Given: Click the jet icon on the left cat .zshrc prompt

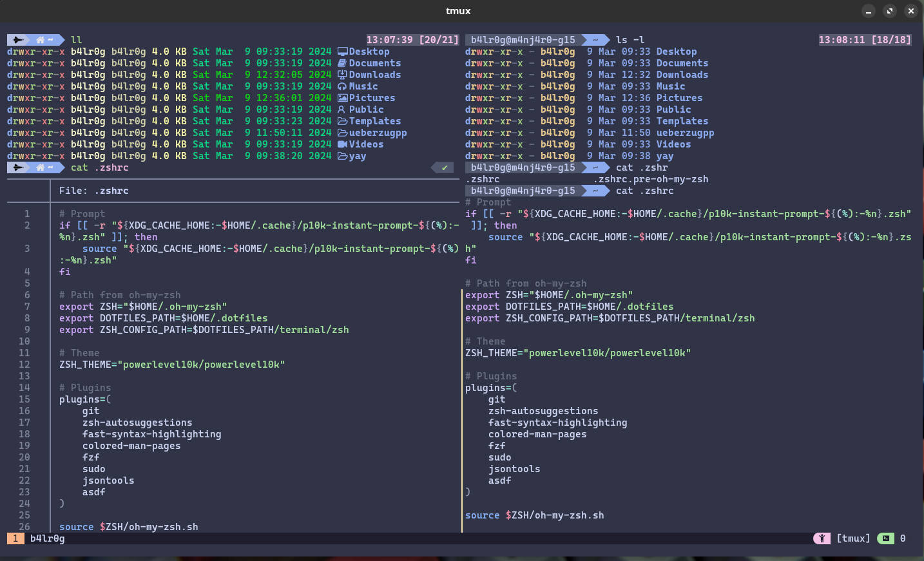Looking at the screenshot, I should point(19,167).
